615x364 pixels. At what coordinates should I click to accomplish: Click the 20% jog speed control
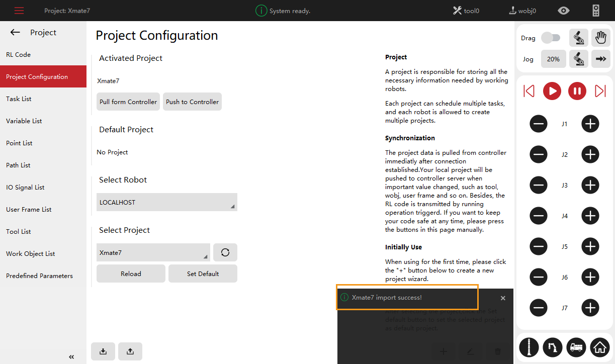coord(553,59)
